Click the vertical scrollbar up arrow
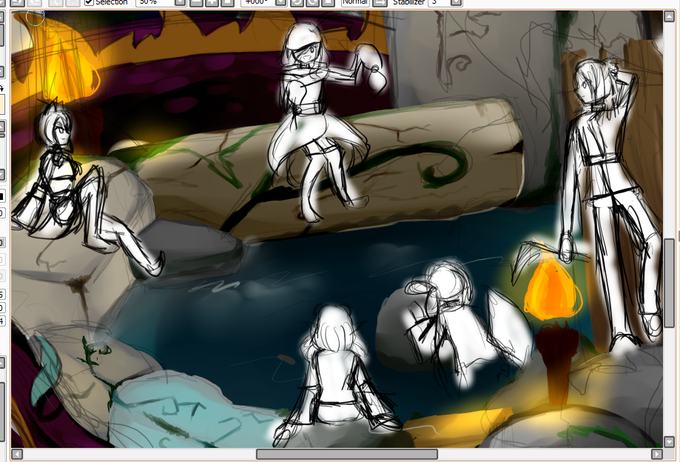This screenshot has width=680, height=462. (669, 16)
